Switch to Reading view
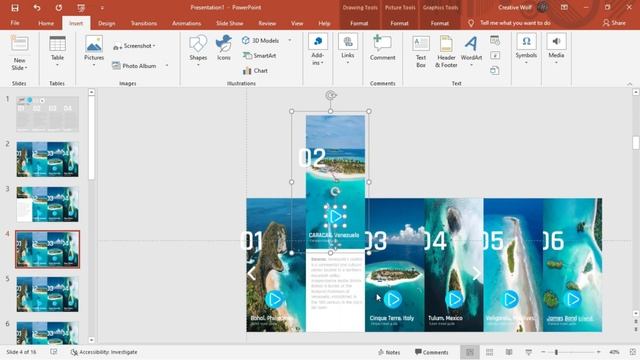 point(509,352)
